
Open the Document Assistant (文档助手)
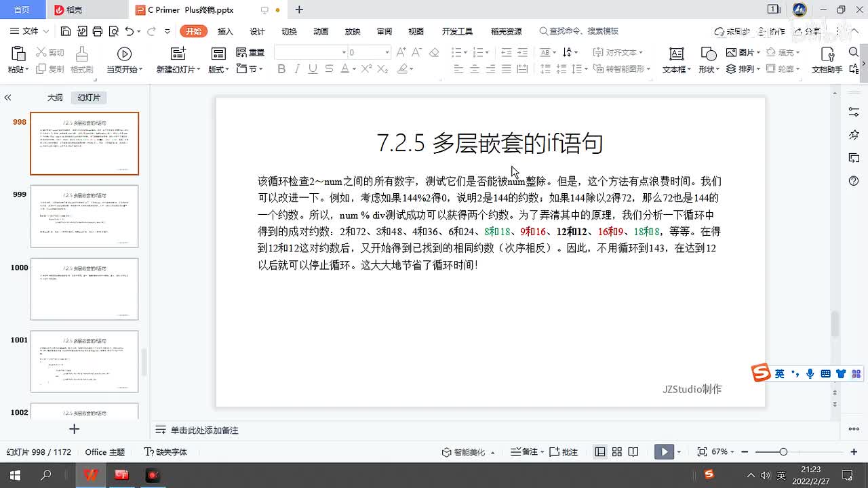(827, 60)
